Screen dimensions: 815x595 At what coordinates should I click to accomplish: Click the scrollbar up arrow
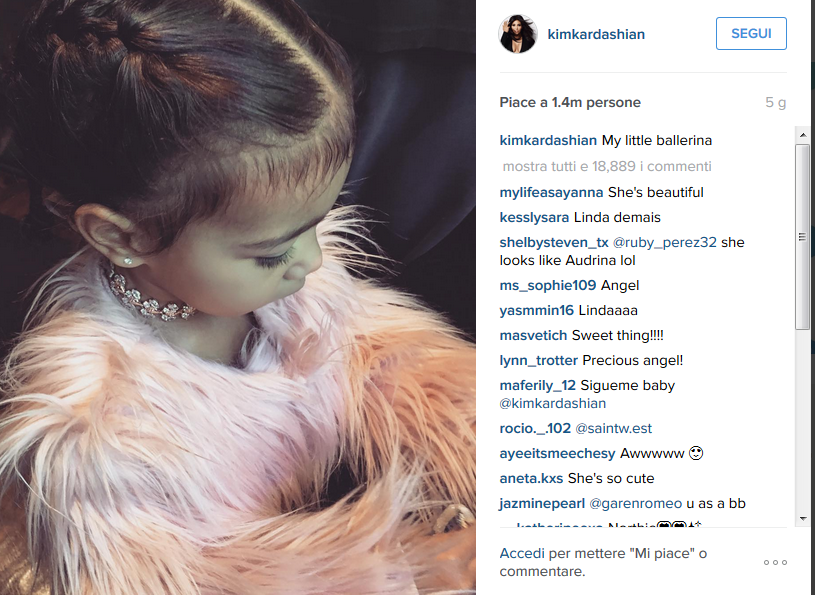click(803, 135)
